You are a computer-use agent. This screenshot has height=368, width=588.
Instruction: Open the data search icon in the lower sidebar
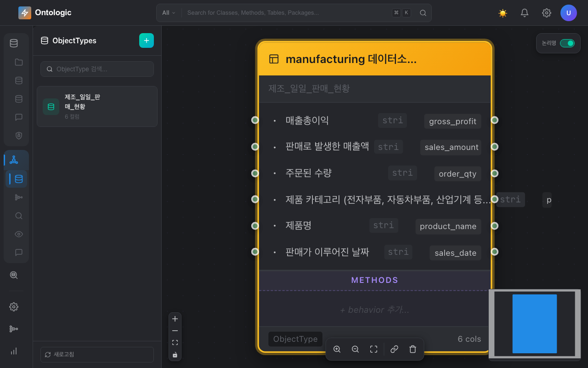click(x=14, y=275)
